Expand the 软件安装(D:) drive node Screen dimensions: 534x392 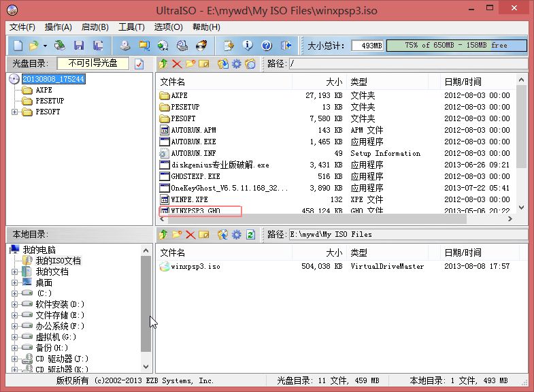tap(14, 304)
